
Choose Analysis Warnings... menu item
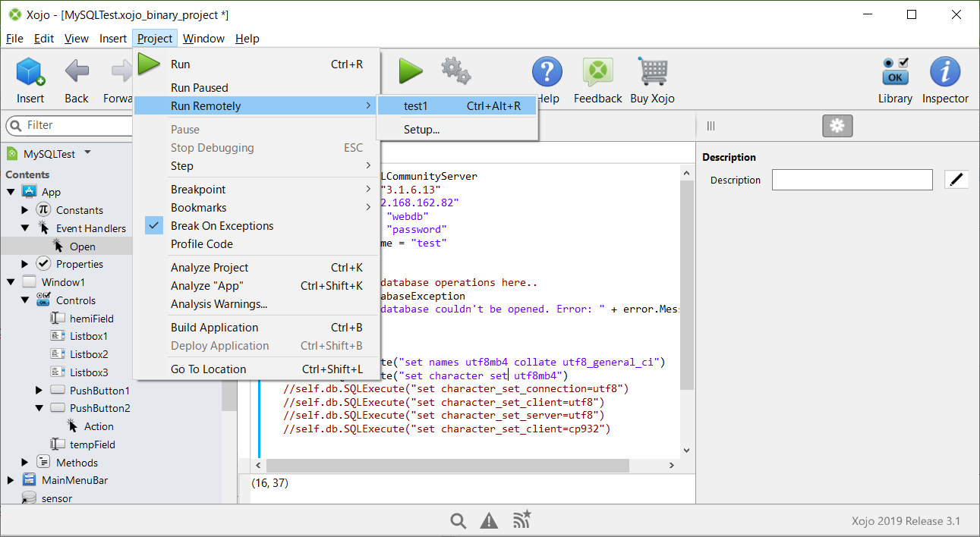pyautogui.click(x=256, y=304)
